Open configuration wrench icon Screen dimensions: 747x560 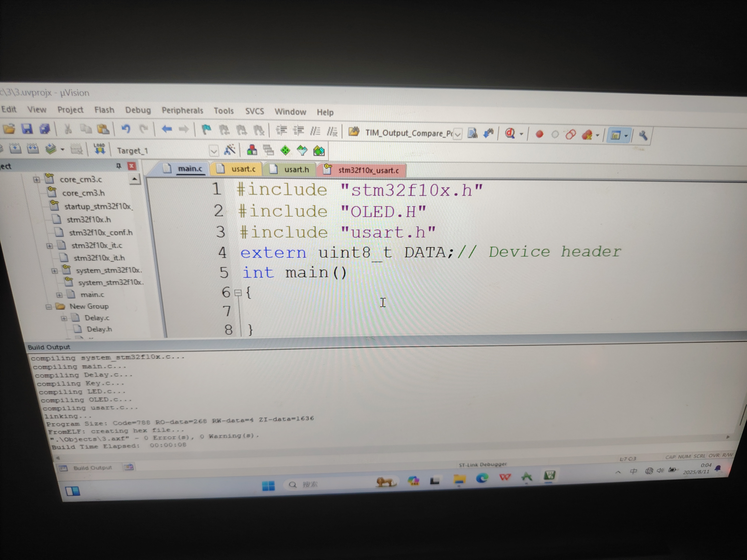(x=643, y=135)
